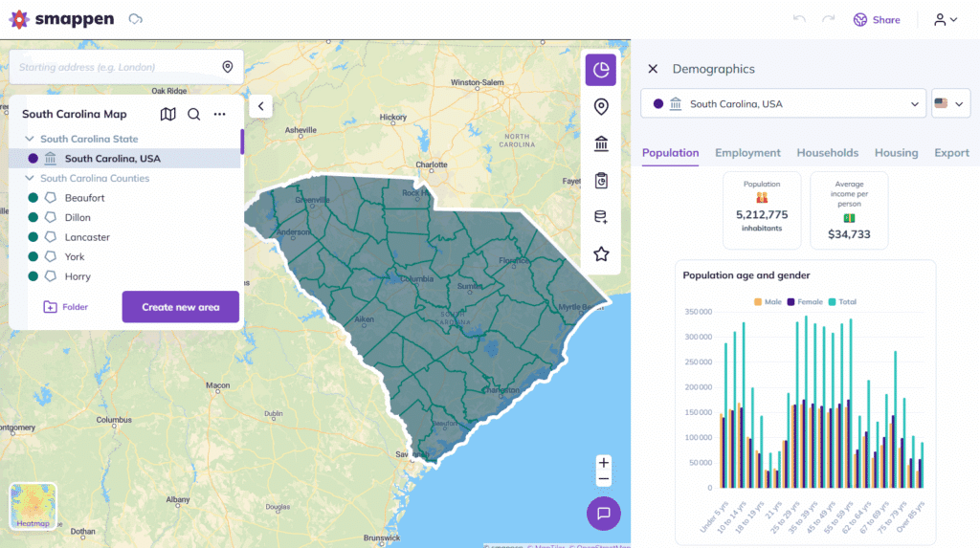This screenshot has width=980, height=548.
Task: Click the Starting address search field
Action: pos(115,67)
